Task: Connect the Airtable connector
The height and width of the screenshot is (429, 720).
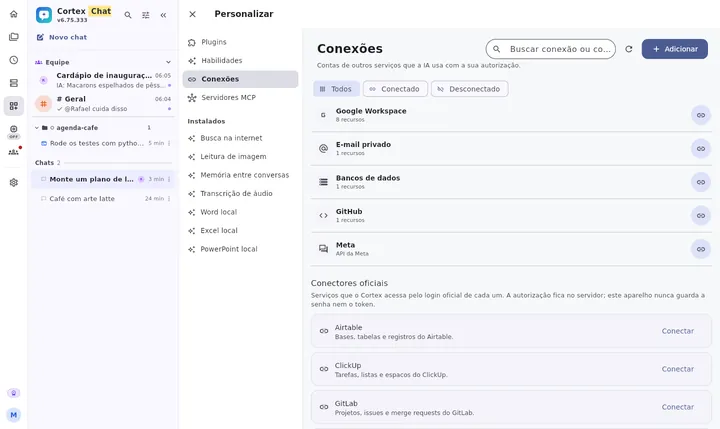Action: point(677,331)
